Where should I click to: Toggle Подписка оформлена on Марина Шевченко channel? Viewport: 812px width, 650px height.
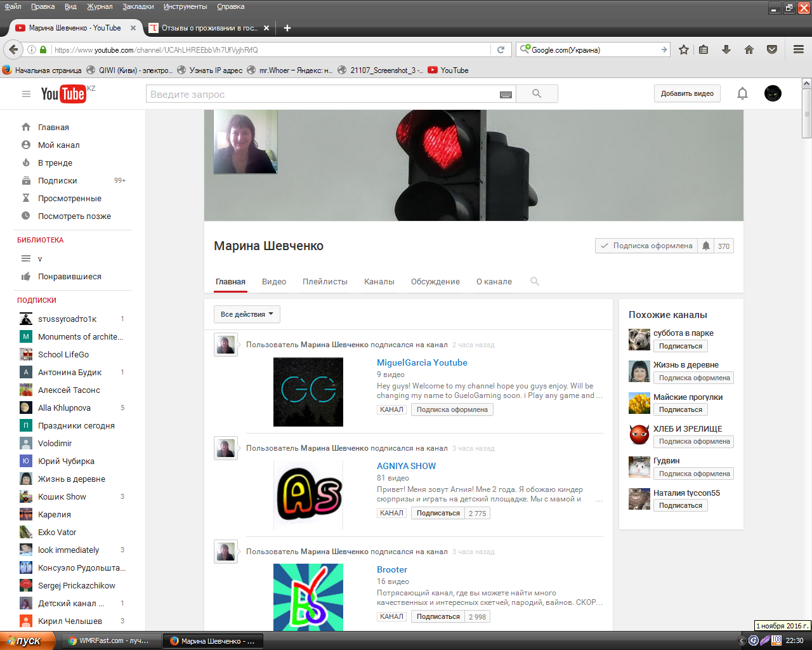coord(646,246)
